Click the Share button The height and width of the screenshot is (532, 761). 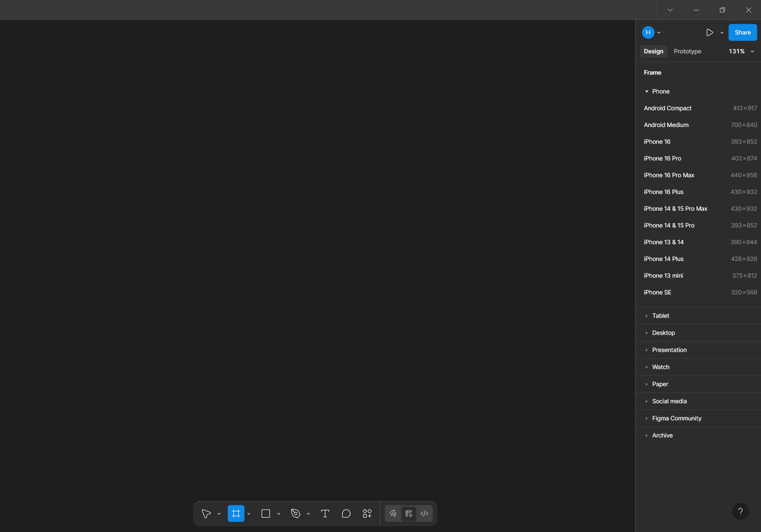[742, 32]
